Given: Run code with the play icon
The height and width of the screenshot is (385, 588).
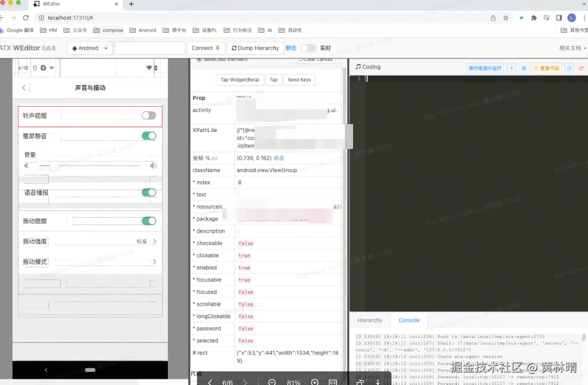Looking at the screenshot, I should (511, 69).
